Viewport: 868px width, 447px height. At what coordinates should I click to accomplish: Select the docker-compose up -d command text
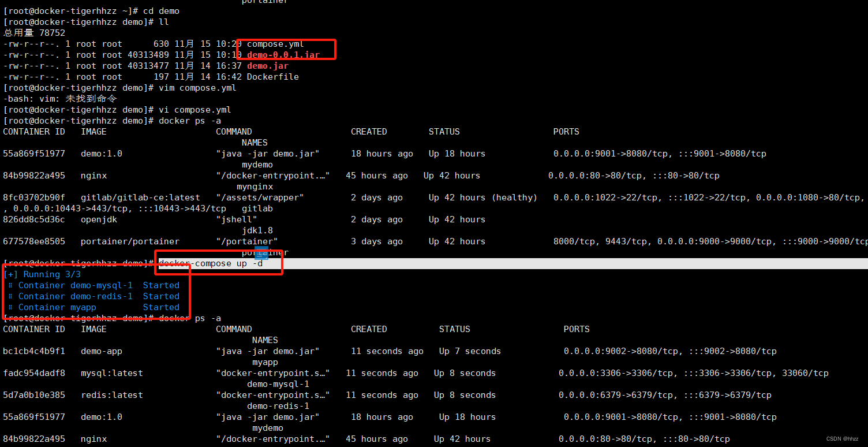[x=212, y=263]
